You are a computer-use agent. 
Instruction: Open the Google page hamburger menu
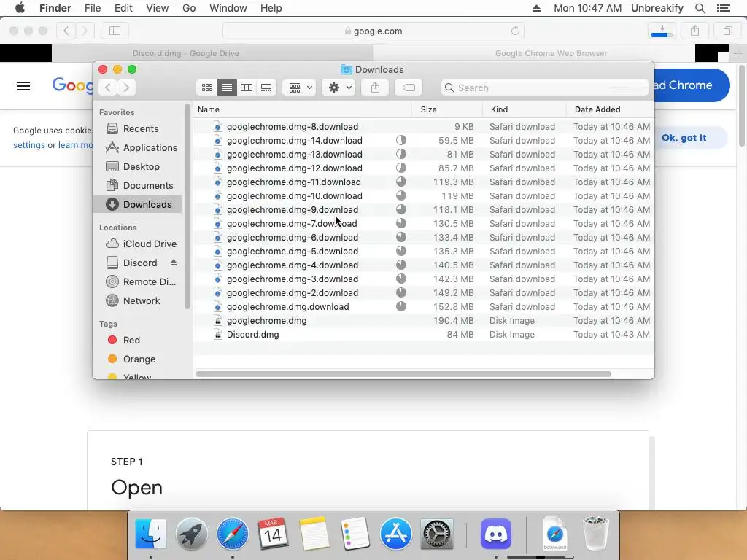(x=23, y=86)
